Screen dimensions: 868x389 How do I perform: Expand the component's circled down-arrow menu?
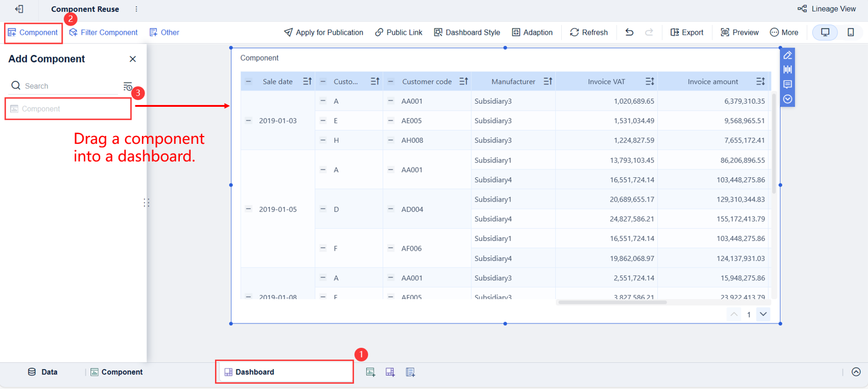788,99
